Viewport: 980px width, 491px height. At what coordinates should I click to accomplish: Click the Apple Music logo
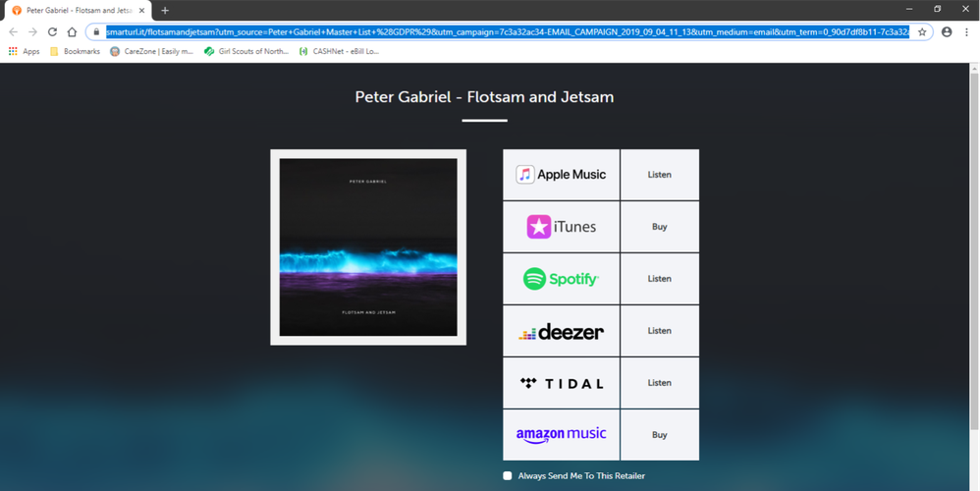[x=561, y=175]
